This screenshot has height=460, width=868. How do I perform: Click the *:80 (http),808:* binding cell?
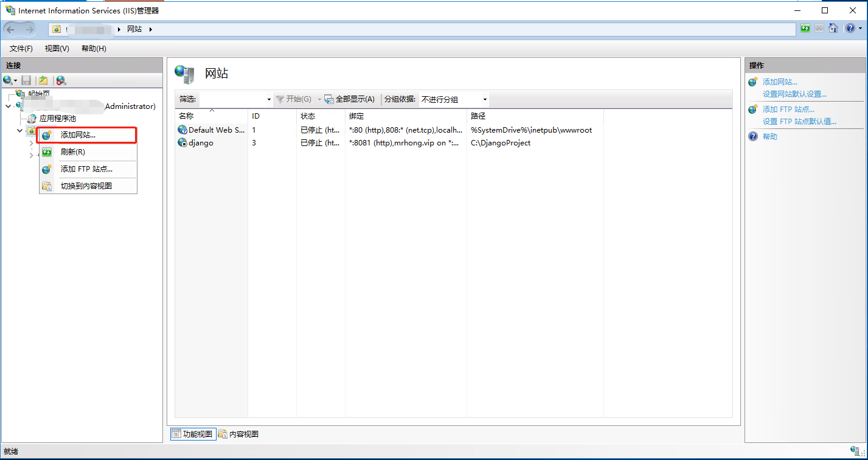tap(406, 130)
